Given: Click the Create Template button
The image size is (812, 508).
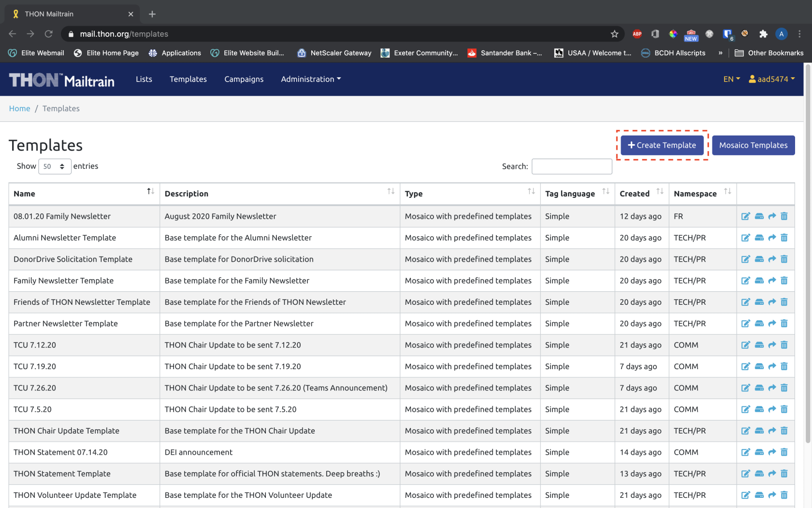Looking at the screenshot, I should [662, 145].
